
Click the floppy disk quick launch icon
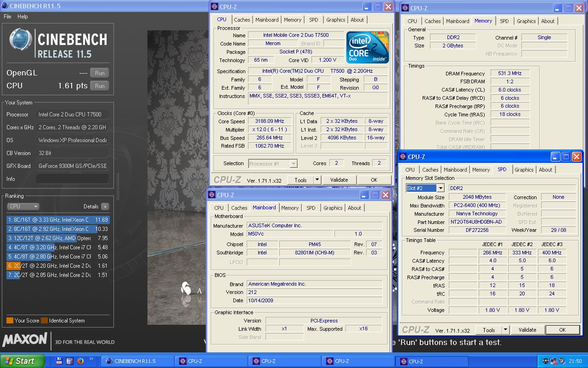[x=59, y=361]
